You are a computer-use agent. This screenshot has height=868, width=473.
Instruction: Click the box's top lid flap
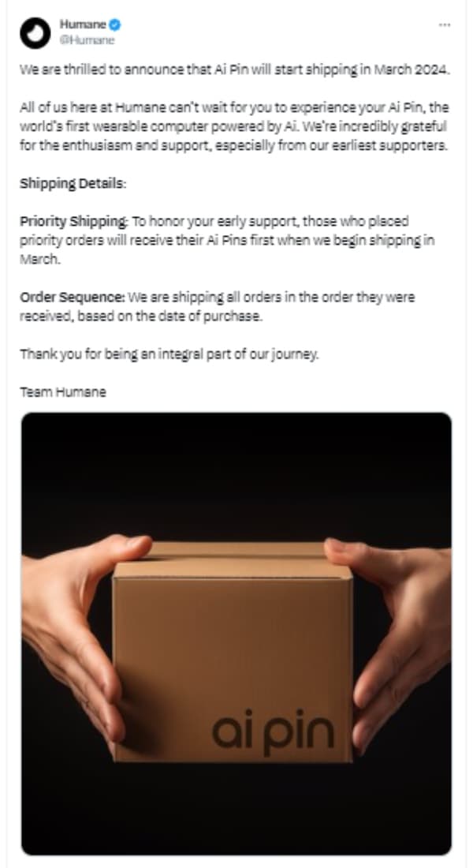point(236,551)
